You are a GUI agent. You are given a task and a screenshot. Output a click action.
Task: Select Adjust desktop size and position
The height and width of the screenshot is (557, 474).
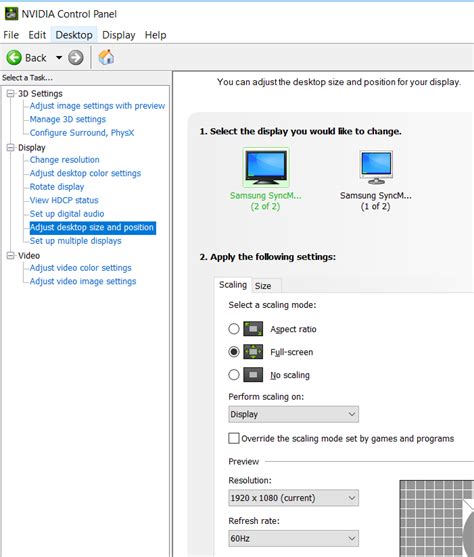point(92,227)
